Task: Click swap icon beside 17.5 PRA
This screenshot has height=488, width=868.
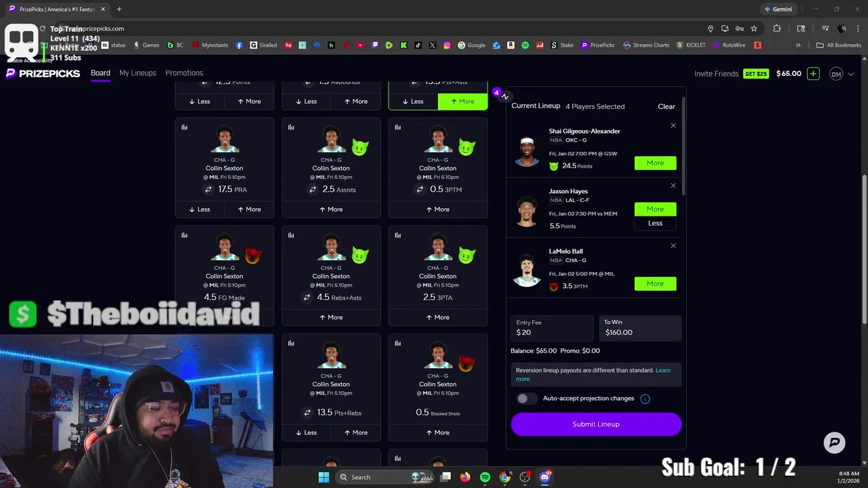Action: (208, 189)
